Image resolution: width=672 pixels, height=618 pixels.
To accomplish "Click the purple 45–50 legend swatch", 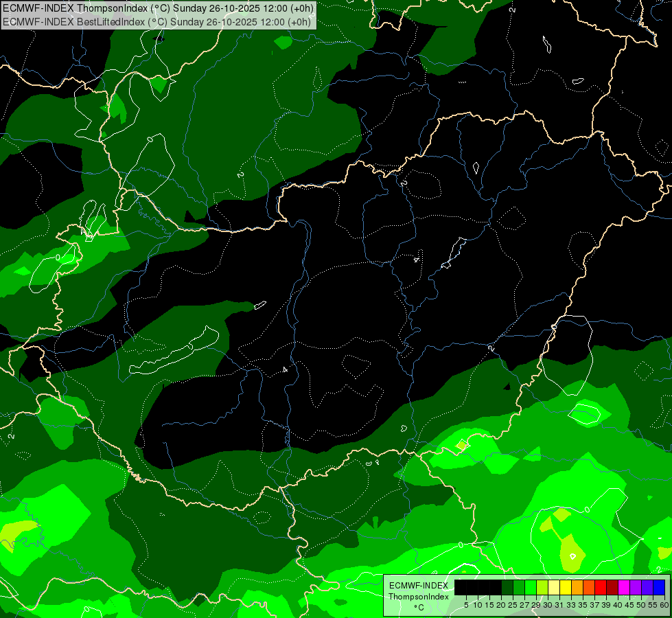I will [636, 587].
